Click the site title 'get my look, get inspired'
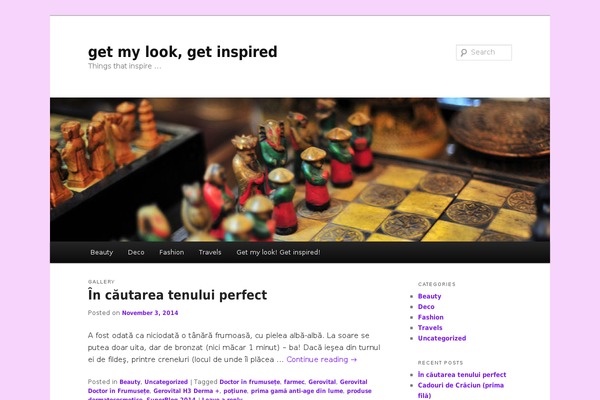 [183, 52]
